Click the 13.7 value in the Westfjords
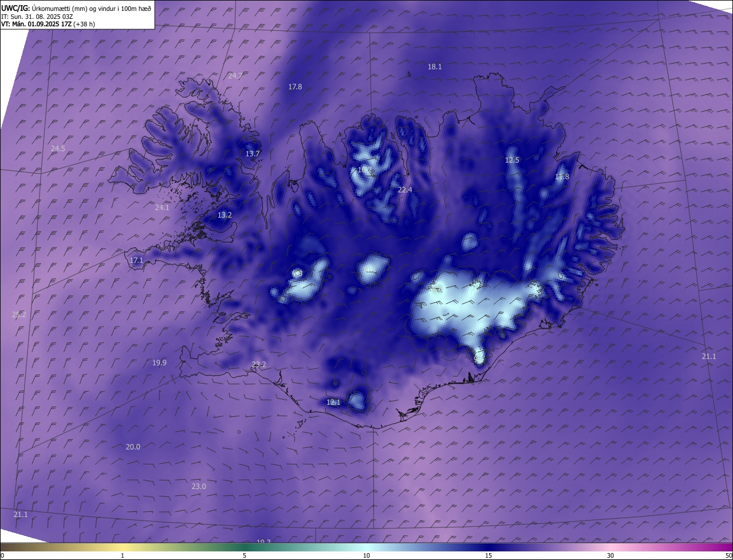The image size is (733, 560). coord(253,153)
